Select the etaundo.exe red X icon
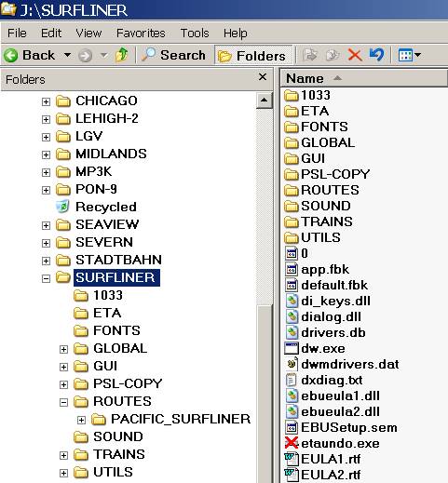448x483 pixels. tap(292, 443)
